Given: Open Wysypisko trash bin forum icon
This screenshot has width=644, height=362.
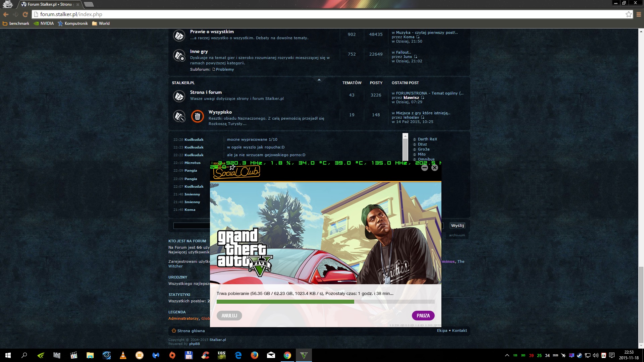Looking at the screenshot, I should [197, 116].
